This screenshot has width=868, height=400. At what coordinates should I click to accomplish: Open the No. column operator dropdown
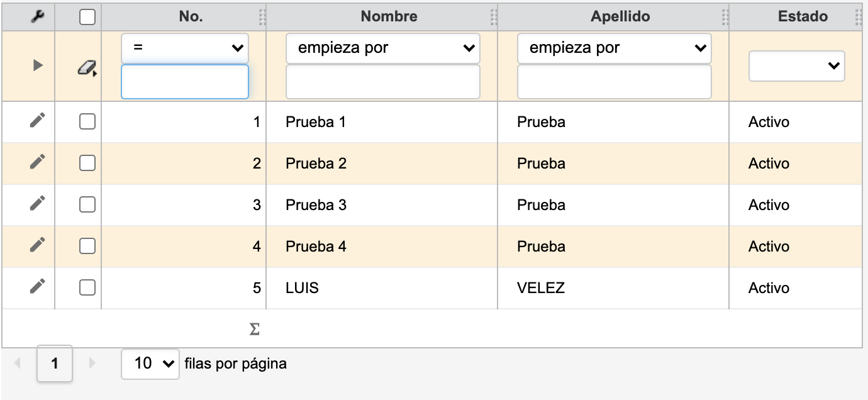pyautogui.click(x=184, y=48)
